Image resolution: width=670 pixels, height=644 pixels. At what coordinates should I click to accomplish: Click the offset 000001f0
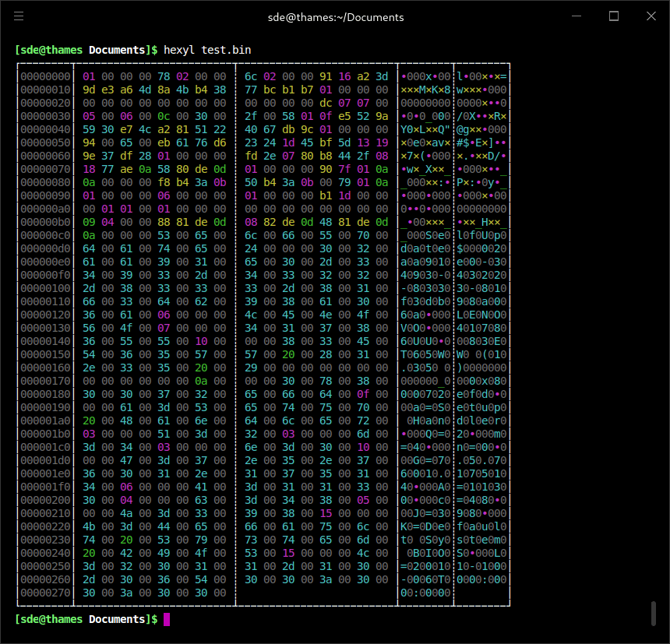coord(45,487)
